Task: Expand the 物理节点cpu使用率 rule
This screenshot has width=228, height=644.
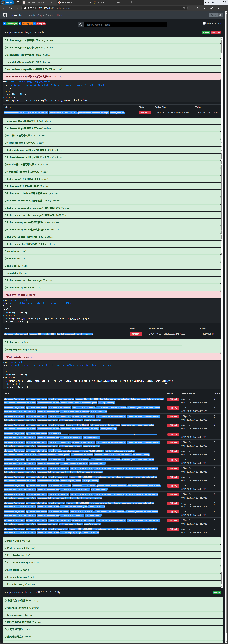Action: tap(113, 600)
